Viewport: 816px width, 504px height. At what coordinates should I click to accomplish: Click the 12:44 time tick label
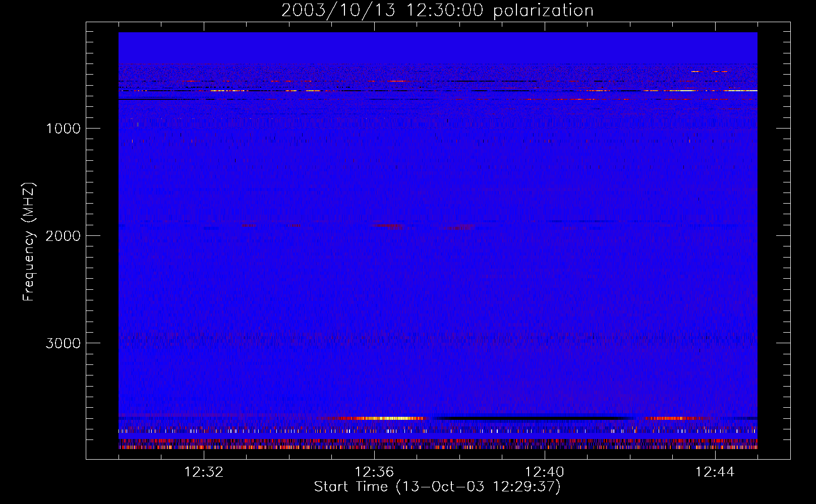(715, 472)
